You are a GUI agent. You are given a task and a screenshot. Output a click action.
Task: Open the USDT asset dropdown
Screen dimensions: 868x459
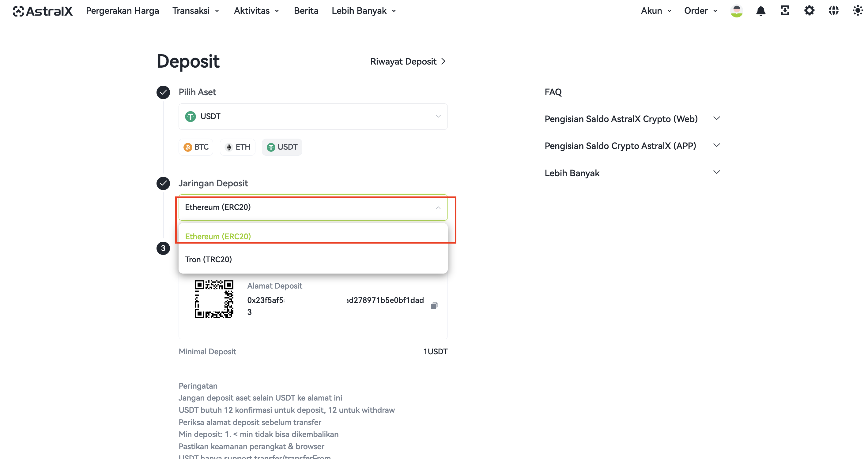[313, 117]
